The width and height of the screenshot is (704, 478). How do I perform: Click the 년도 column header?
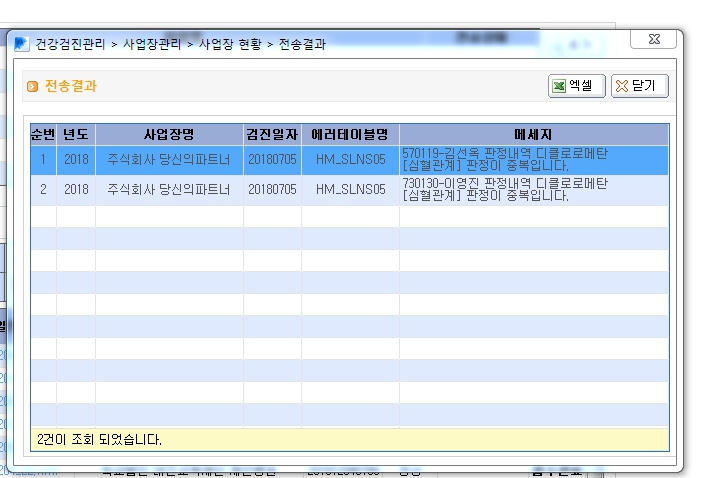pos(76,134)
